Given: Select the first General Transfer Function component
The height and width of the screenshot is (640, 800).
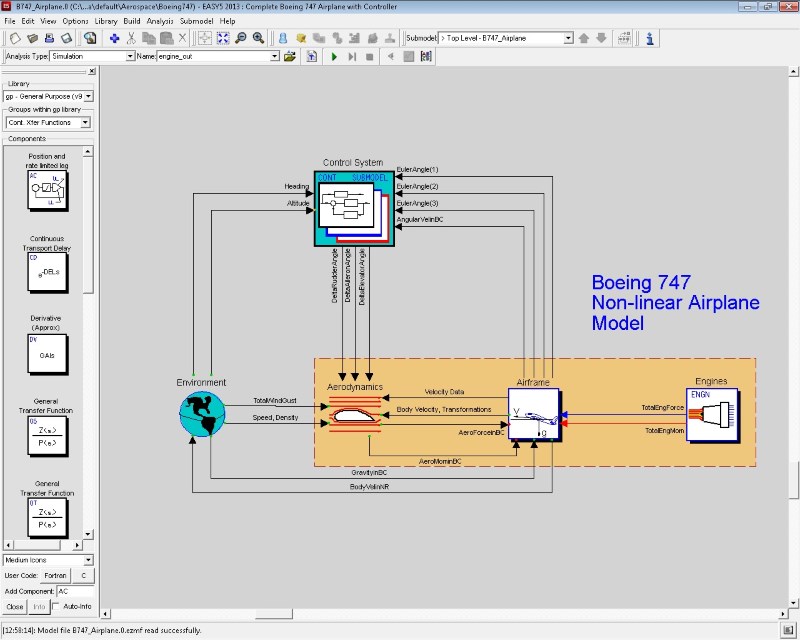Looking at the screenshot, I should [47, 436].
